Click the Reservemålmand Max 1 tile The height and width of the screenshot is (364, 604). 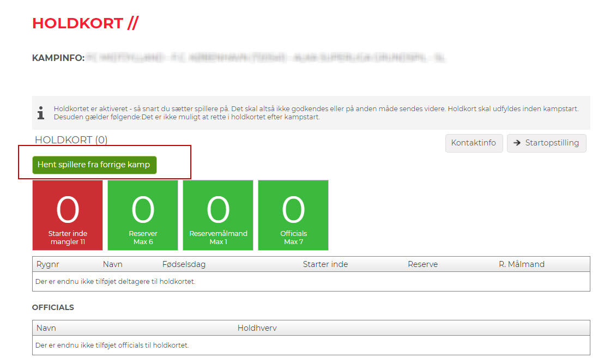tap(218, 215)
